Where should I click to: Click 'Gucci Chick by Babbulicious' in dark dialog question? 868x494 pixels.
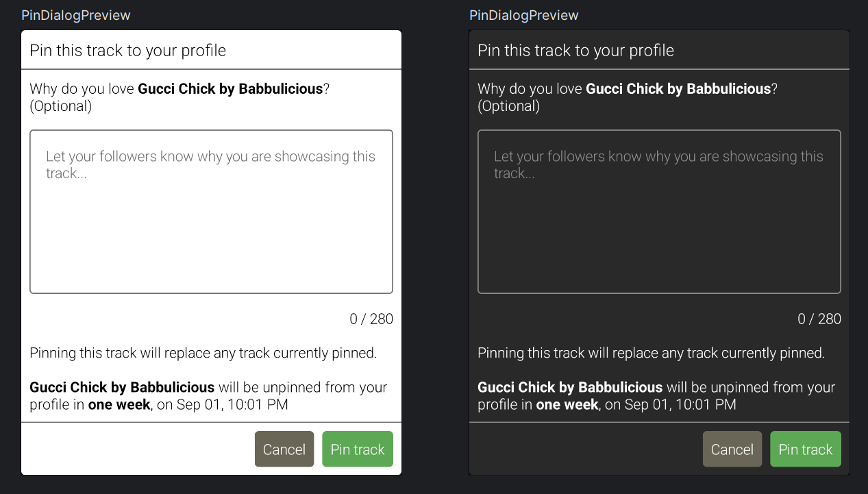[678, 88]
